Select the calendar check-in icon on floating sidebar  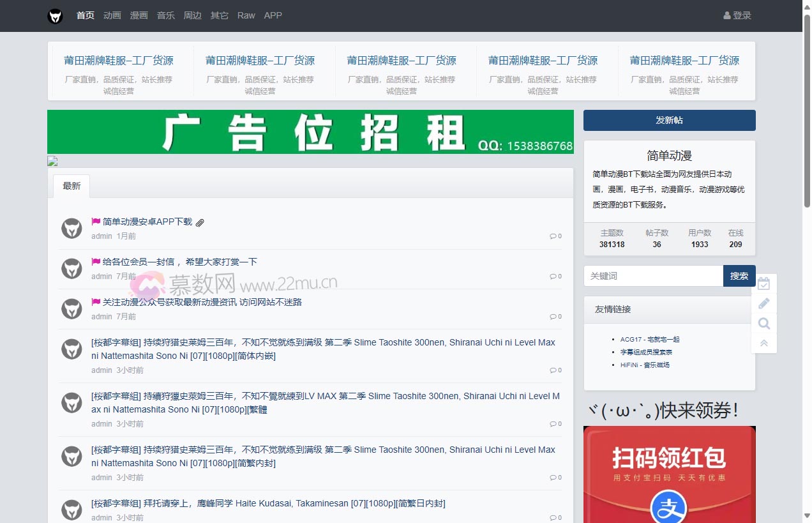pyautogui.click(x=764, y=283)
